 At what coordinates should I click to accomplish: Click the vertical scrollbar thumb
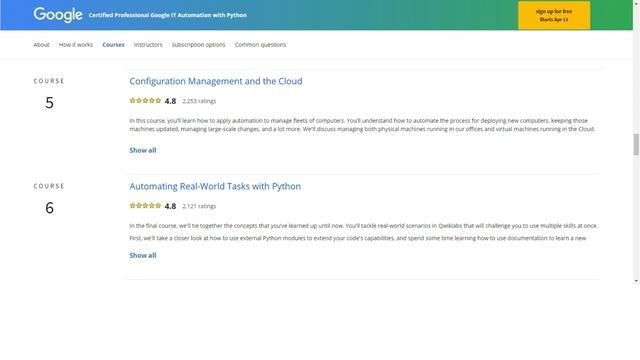tap(636, 144)
